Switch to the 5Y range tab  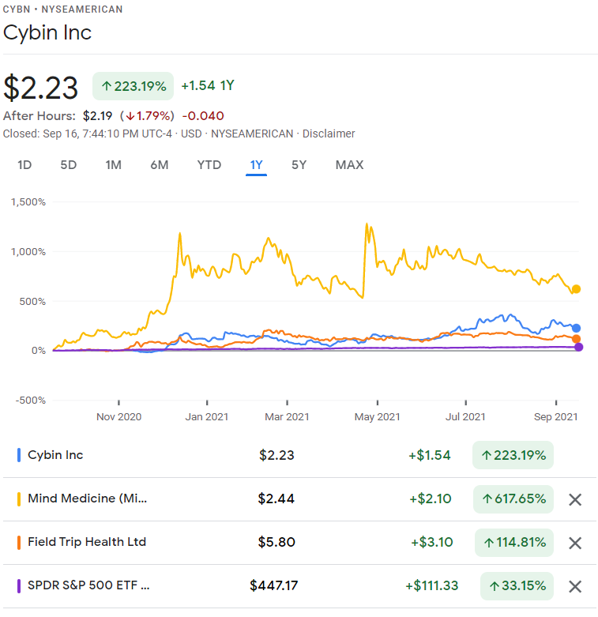tap(299, 165)
